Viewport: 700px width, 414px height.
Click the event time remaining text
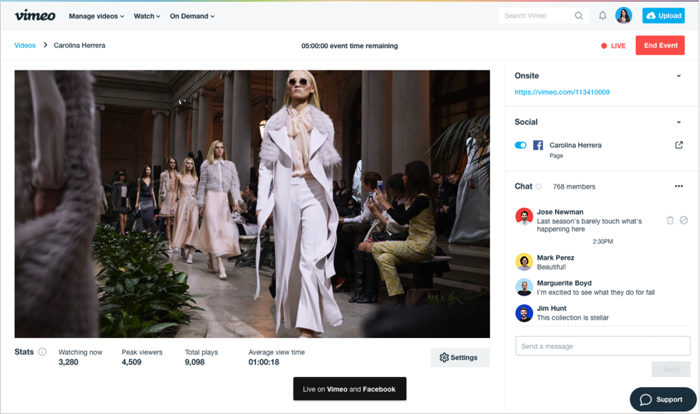[x=350, y=46]
